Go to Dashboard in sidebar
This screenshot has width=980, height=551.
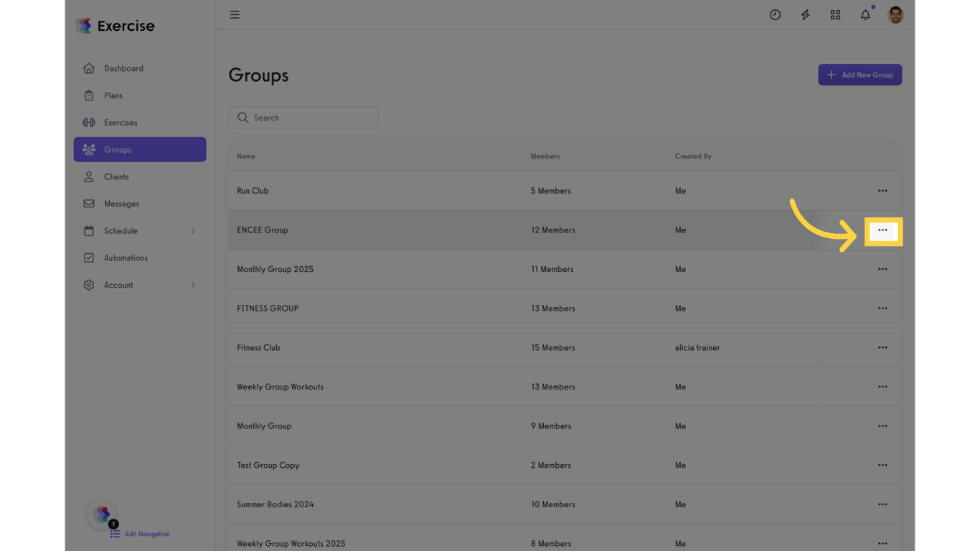tap(140, 68)
